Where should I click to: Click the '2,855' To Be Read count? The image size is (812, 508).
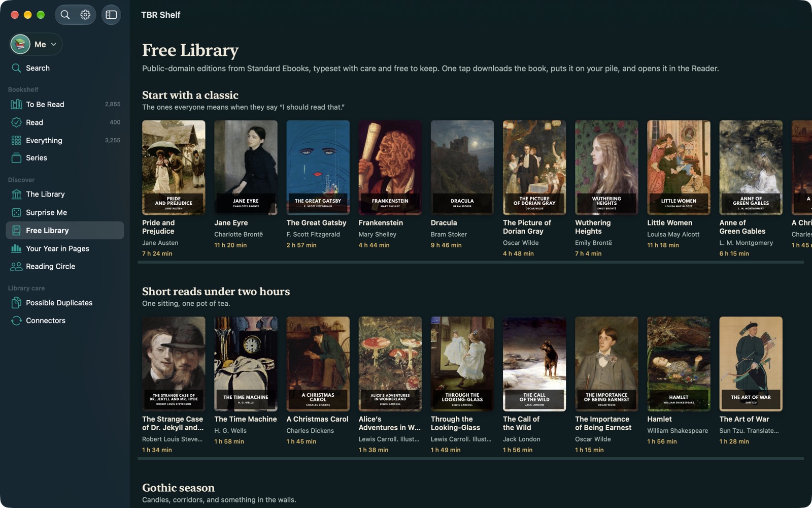(113, 104)
